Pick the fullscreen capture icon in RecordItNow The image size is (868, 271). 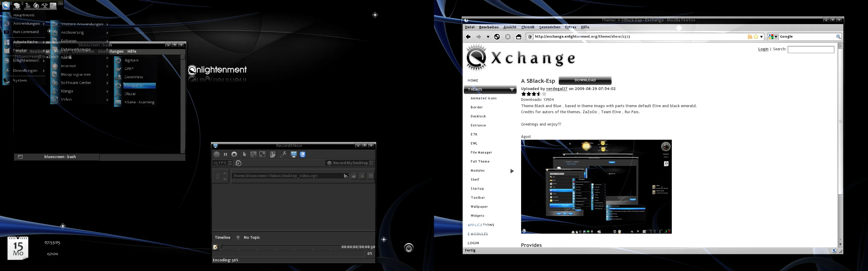click(262, 154)
